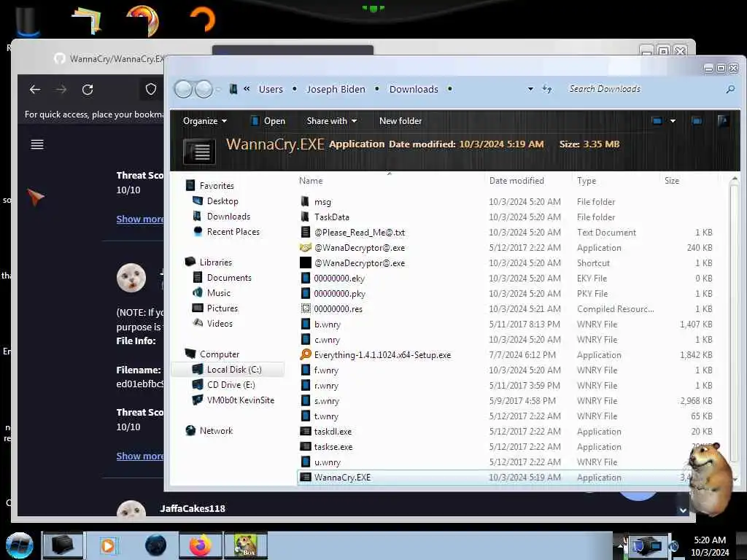Image resolution: width=747 pixels, height=560 pixels.
Task: Click the change view icon in toolbar
Action: coord(657,121)
